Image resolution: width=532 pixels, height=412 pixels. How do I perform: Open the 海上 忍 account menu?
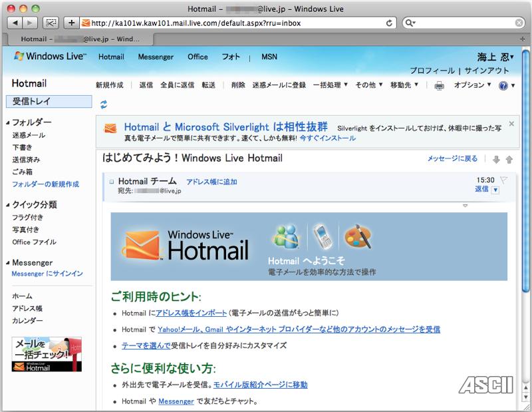tap(495, 57)
